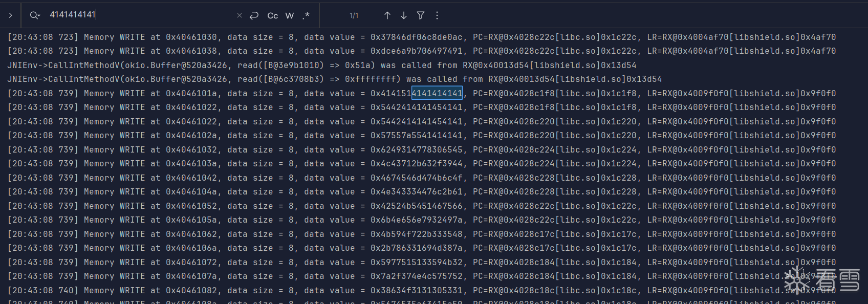Insert a new line in the search field
This screenshot has width=868, height=304.
pyautogui.click(x=254, y=15)
